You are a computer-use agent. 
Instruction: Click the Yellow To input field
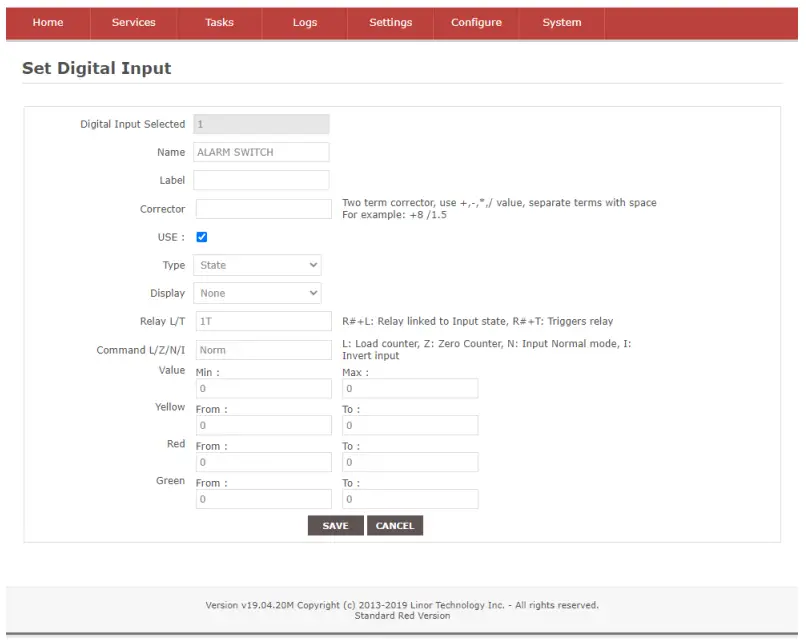point(410,426)
